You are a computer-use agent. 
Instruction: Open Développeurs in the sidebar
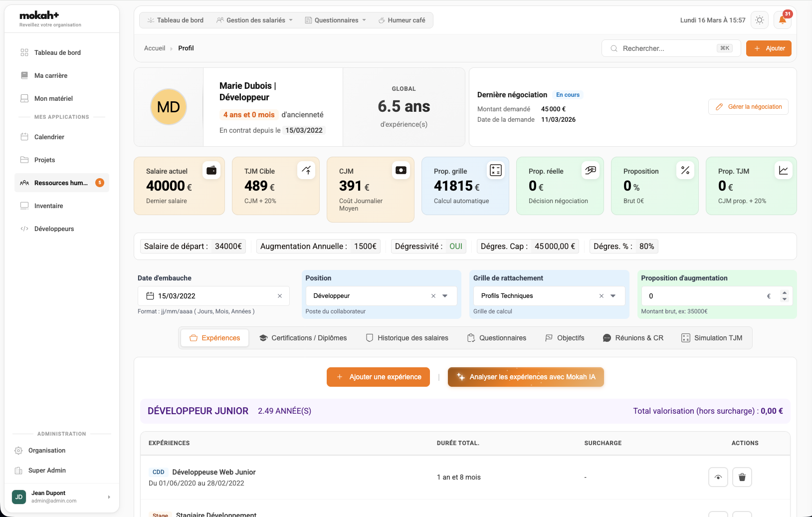point(62,229)
